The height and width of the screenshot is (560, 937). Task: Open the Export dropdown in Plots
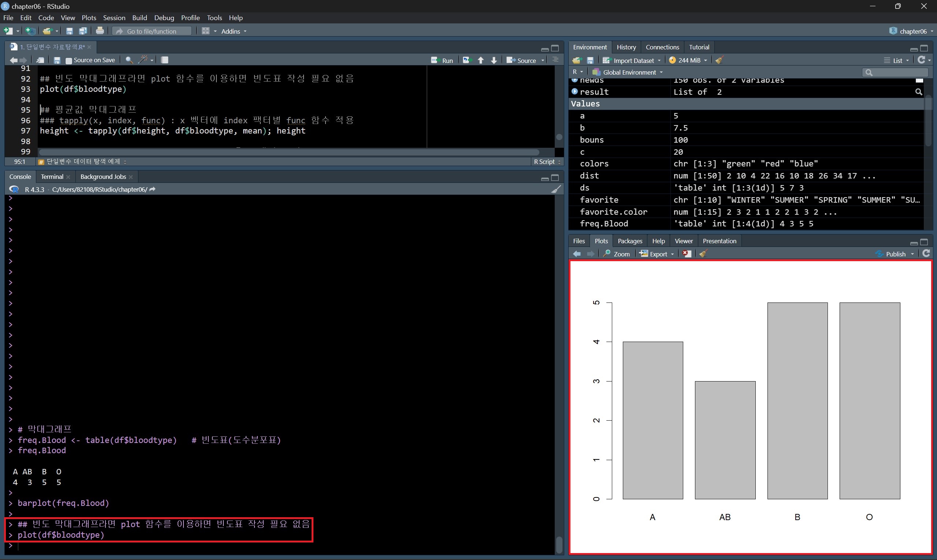(658, 254)
